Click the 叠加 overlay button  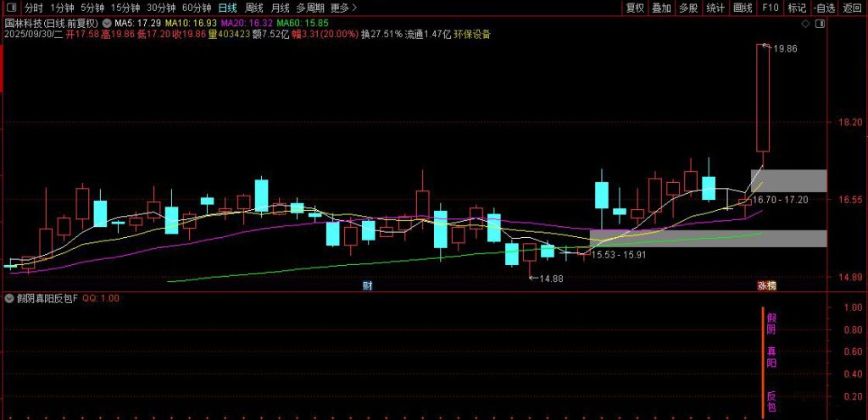(661, 8)
